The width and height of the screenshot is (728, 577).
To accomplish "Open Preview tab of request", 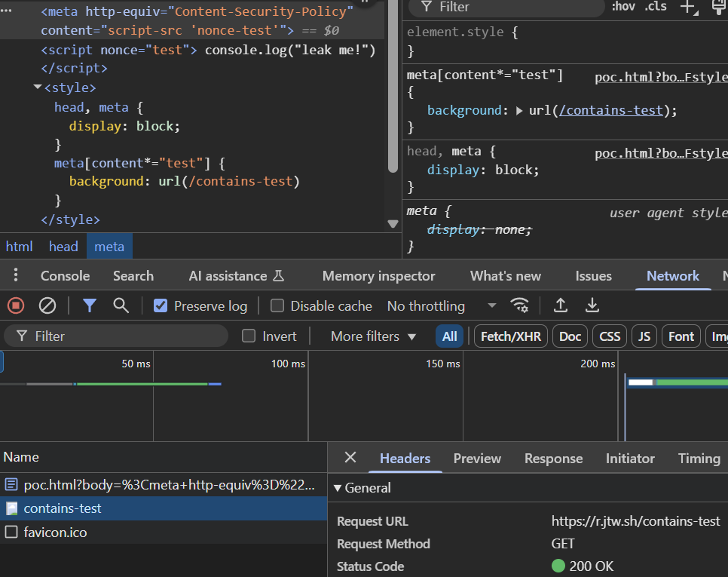I will [x=477, y=459].
